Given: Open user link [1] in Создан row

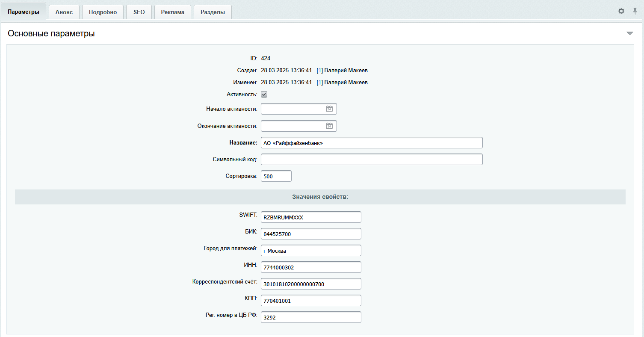Looking at the screenshot, I should click(x=319, y=70).
